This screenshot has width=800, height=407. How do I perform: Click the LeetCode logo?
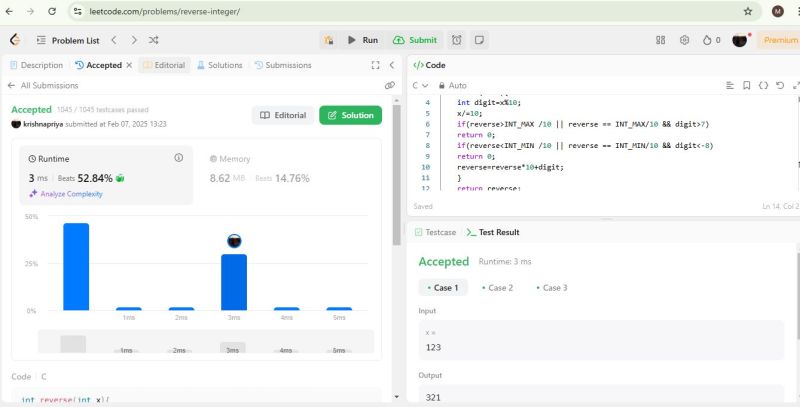[15, 40]
